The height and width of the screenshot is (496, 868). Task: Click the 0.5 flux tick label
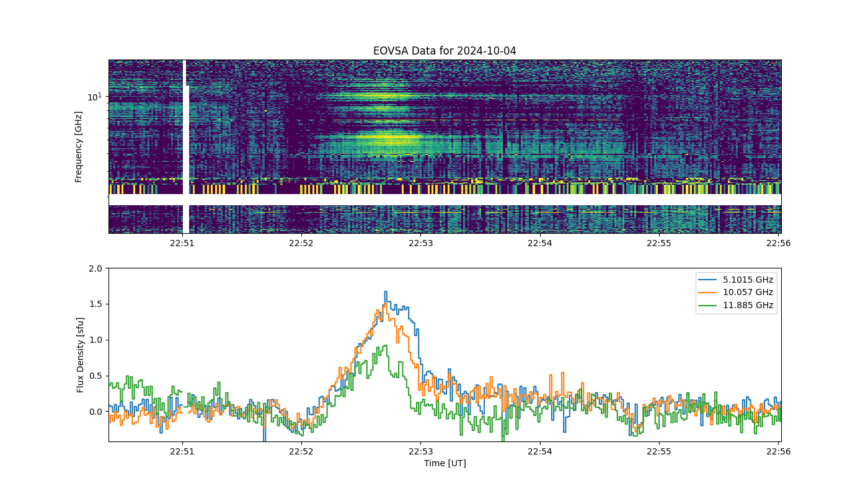click(95, 376)
